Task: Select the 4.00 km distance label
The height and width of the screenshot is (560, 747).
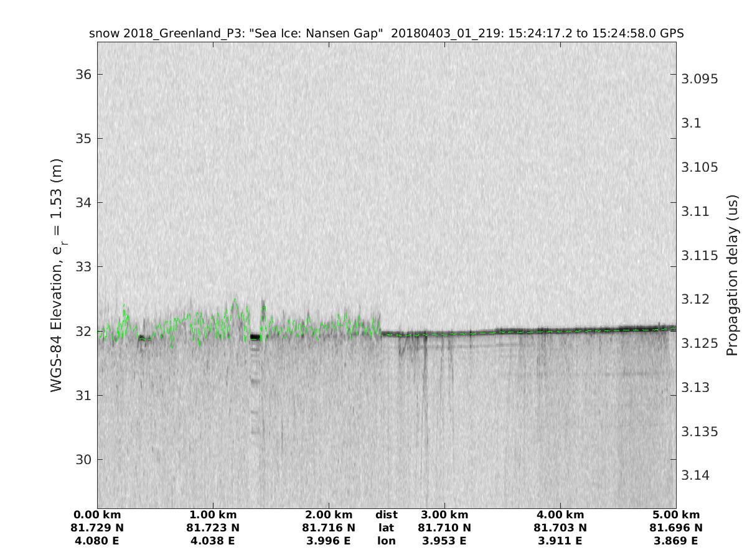Action: pos(560,515)
